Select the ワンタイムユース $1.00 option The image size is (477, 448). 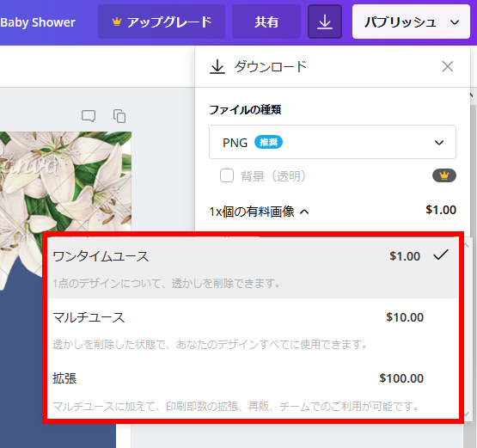[253, 267]
